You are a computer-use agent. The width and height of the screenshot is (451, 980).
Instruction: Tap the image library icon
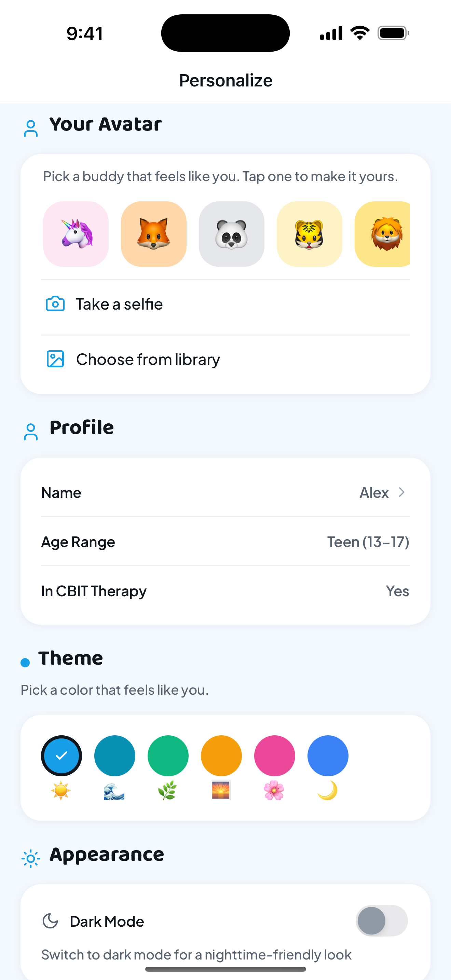tap(55, 359)
